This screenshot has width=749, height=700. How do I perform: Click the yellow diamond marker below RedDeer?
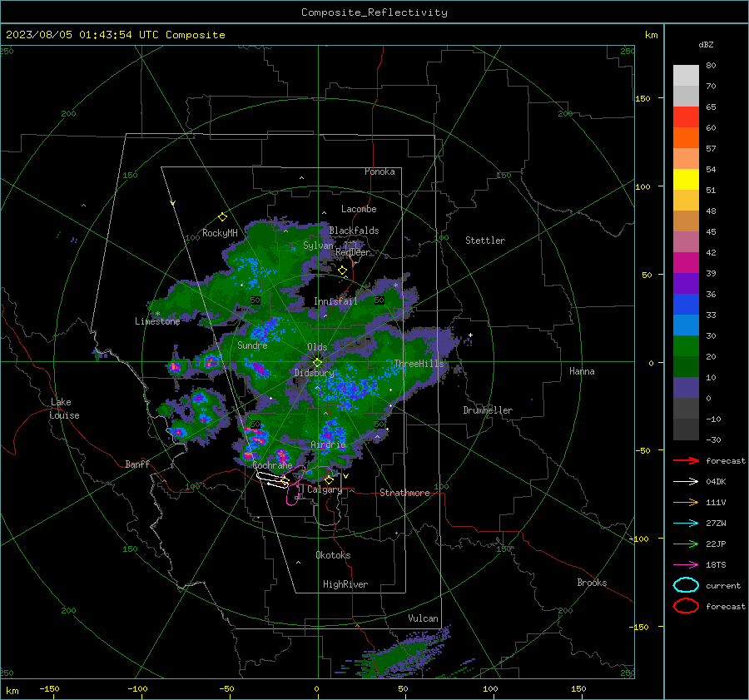pyautogui.click(x=342, y=271)
